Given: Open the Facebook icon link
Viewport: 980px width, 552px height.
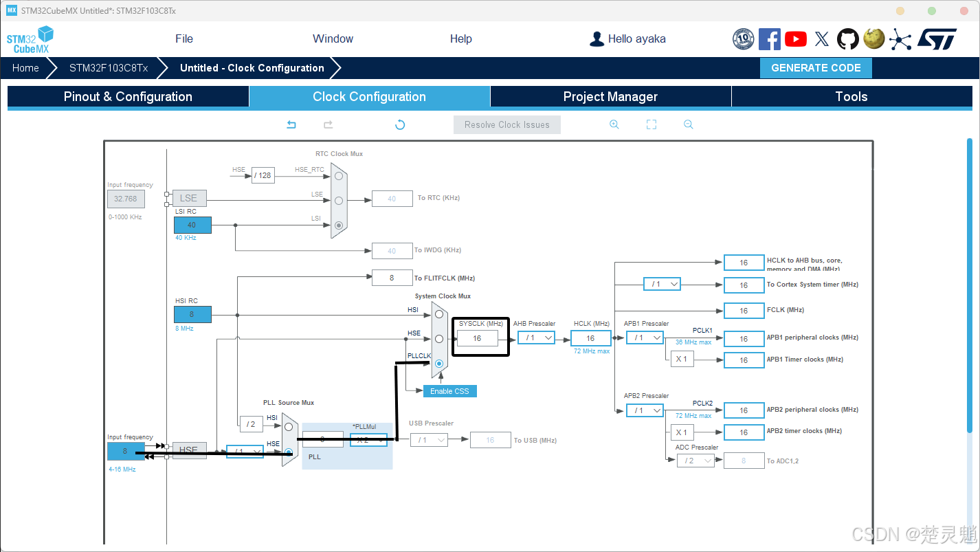Looking at the screenshot, I should coord(770,39).
